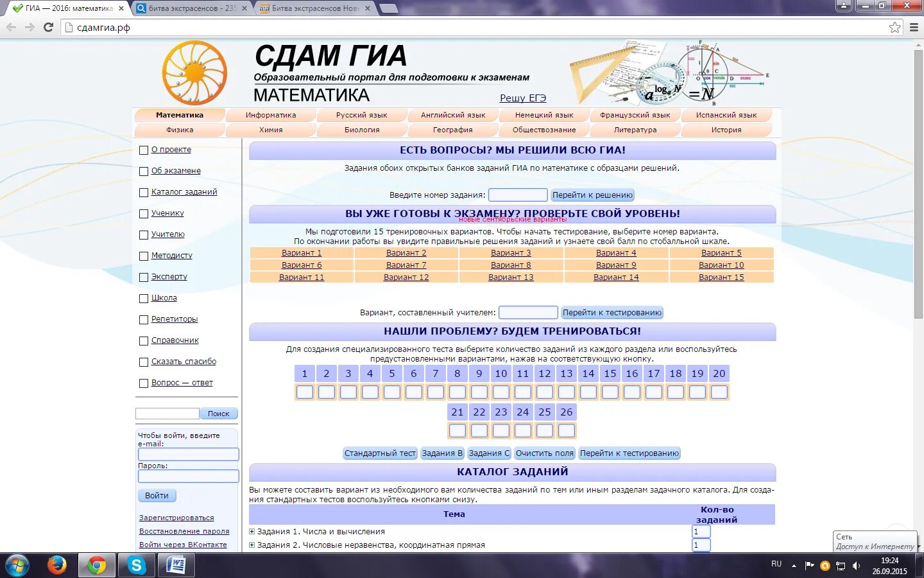Click the browser forward arrow
This screenshot has height=578, width=924.
30,28
